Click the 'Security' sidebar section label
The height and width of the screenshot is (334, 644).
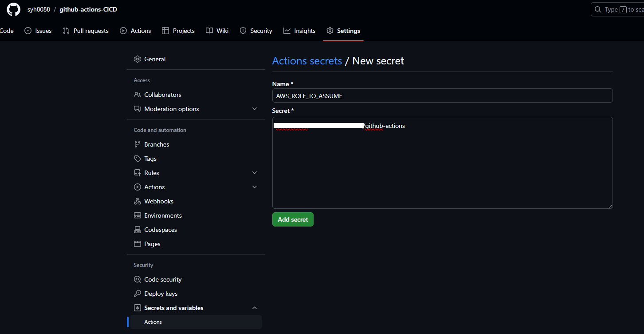(143, 265)
